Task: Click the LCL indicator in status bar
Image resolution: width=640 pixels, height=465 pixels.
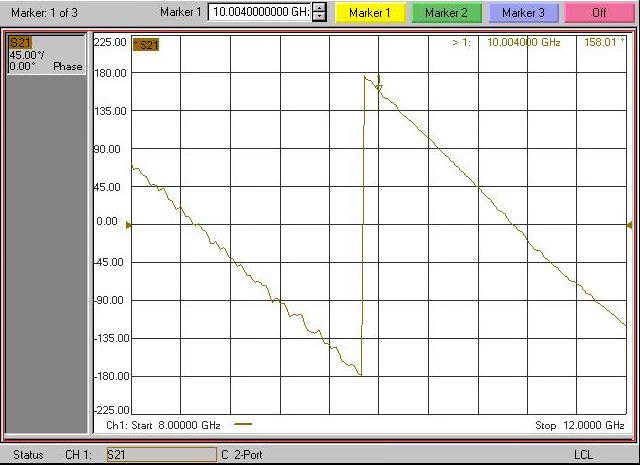Action: (x=583, y=455)
